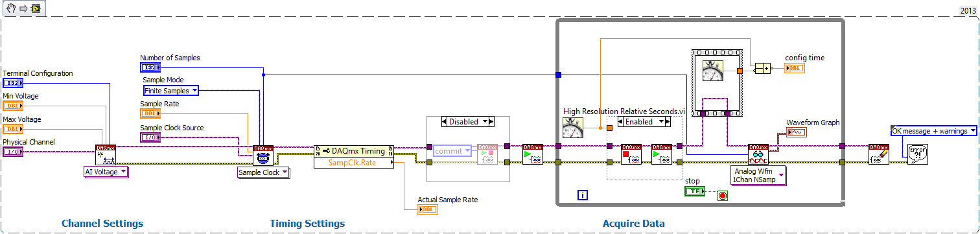This screenshot has width=980, height=234.
Task: Click the SampClk.Rate property row
Action: 353,163
